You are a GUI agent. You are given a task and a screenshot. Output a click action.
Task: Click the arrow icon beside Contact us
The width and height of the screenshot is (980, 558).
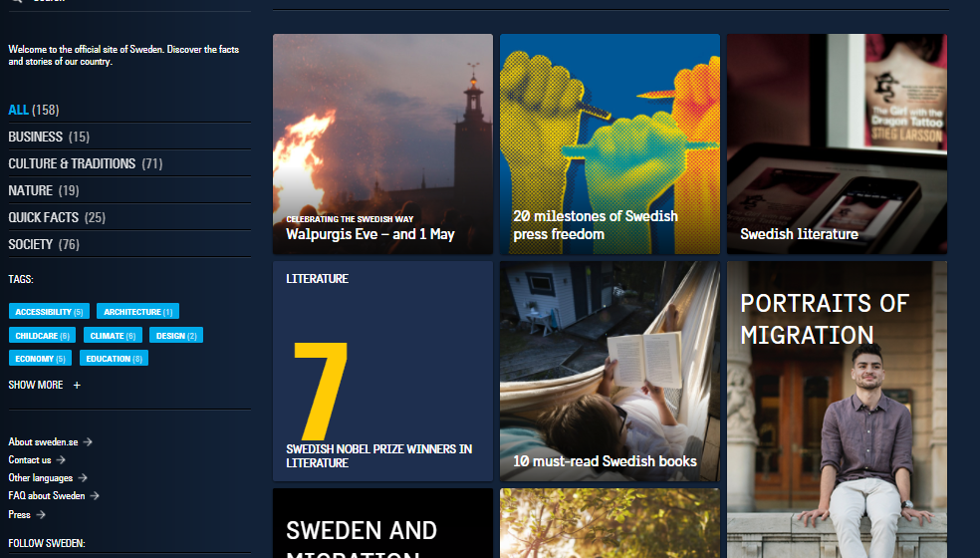61,459
